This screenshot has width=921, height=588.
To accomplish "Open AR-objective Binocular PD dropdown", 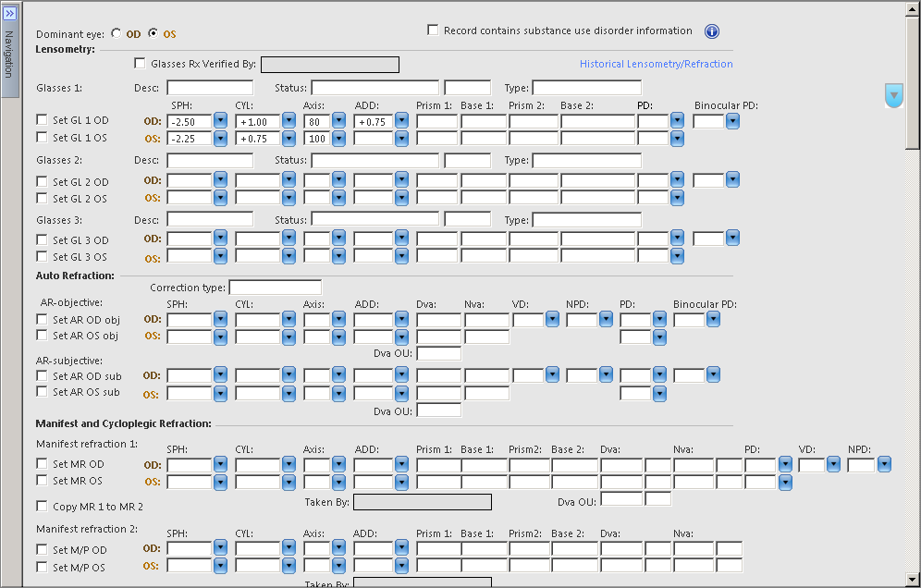I will tap(713, 319).
